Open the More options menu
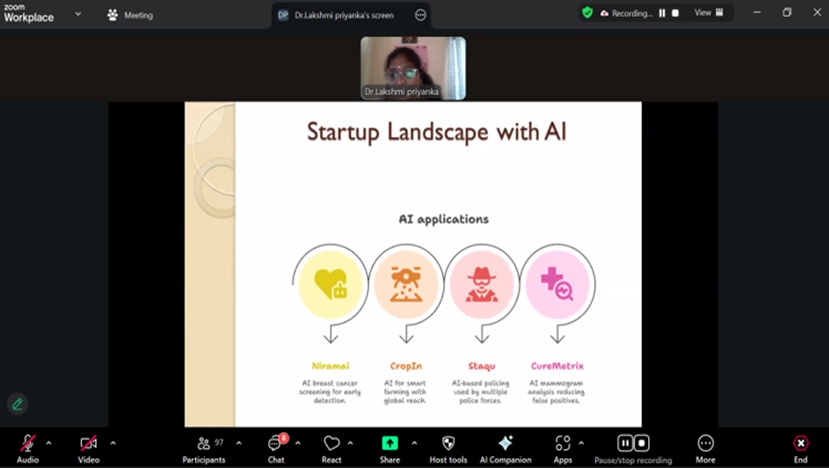The width and height of the screenshot is (829, 468). [706, 443]
